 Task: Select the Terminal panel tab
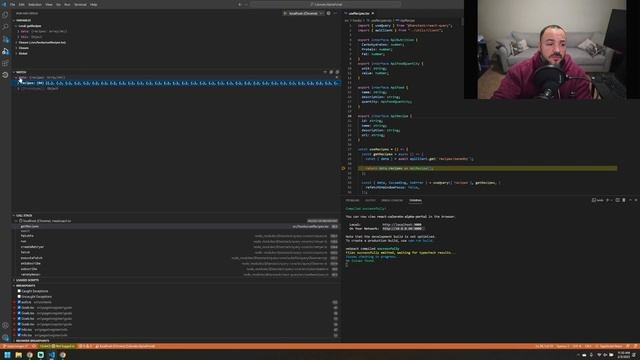415,200
